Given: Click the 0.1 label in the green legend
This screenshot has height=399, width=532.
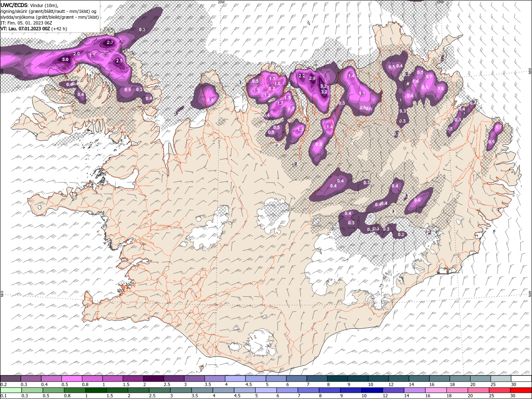Looking at the screenshot, I should coord(3,396).
